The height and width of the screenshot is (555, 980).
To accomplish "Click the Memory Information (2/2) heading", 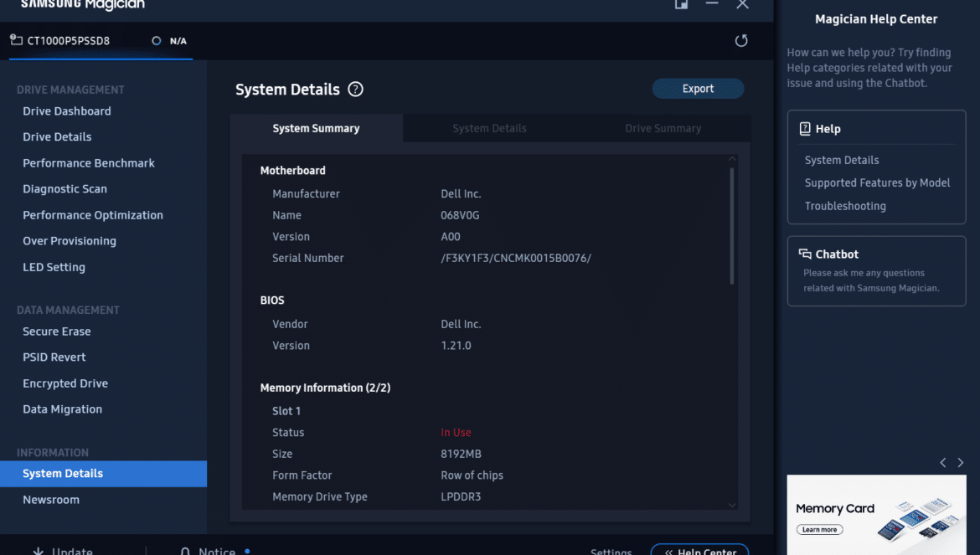I will click(x=325, y=388).
